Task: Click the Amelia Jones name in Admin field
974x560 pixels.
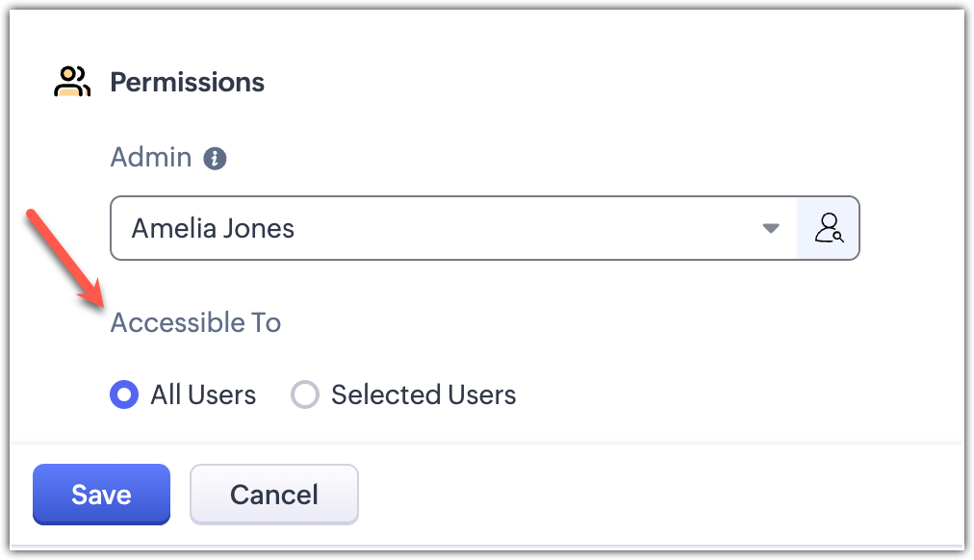Action: click(x=213, y=229)
